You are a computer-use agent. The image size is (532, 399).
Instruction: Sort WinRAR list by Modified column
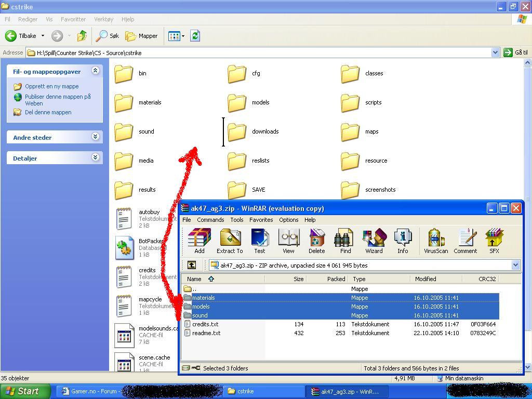point(436,279)
